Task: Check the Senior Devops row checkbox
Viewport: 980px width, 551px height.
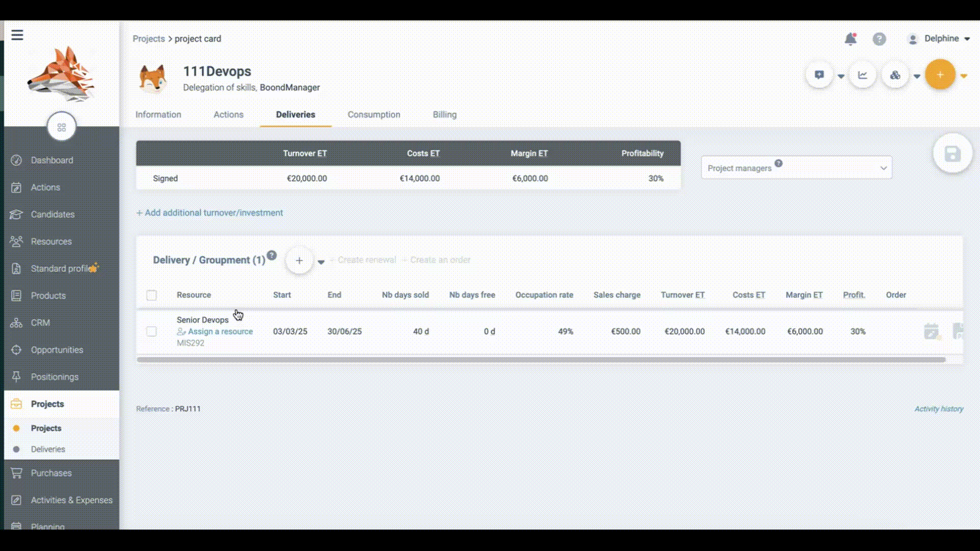Action: click(x=152, y=332)
